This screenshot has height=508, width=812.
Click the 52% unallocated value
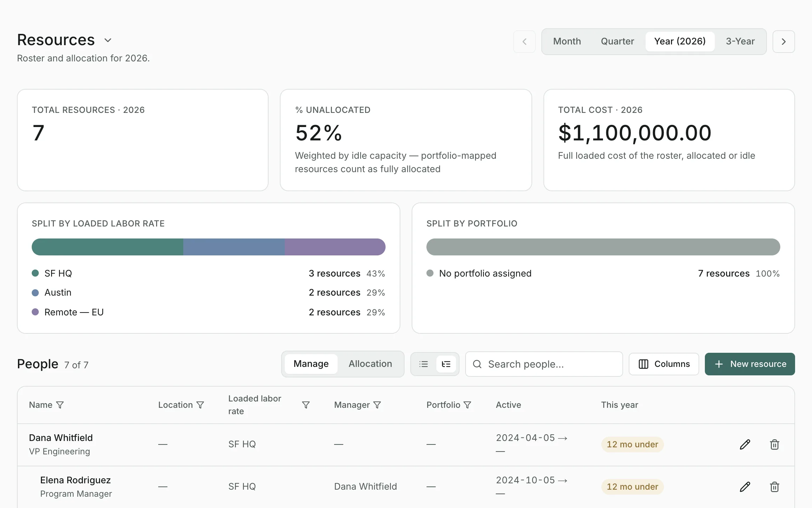point(319,133)
